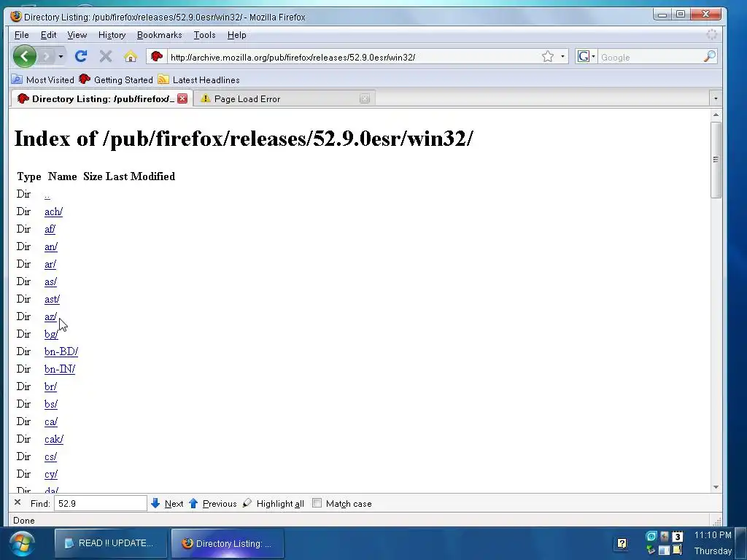The image size is (747, 560).
Task: Open the ca/ directory link
Action: pyautogui.click(x=51, y=421)
